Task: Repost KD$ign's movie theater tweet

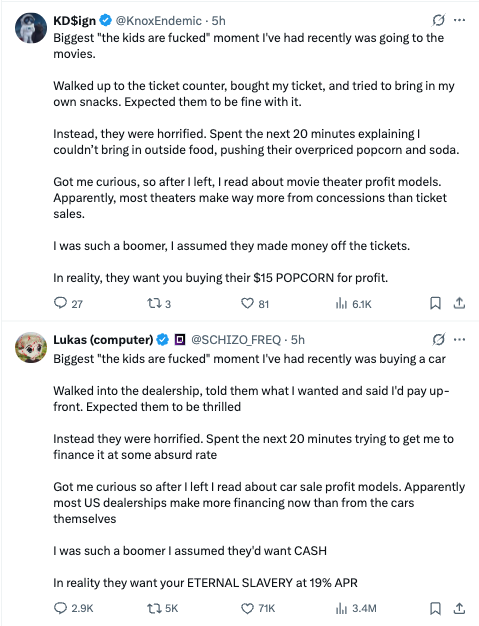Action: tap(159, 304)
